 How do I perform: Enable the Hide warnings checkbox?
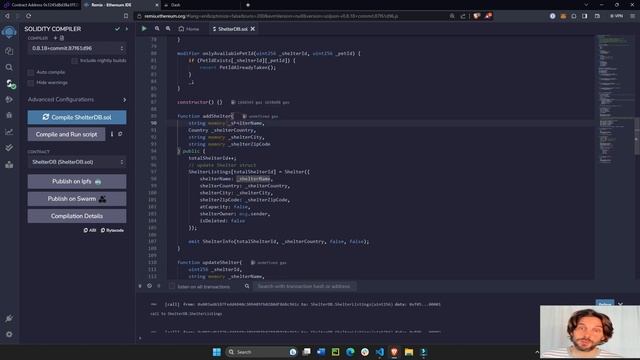point(31,83)
